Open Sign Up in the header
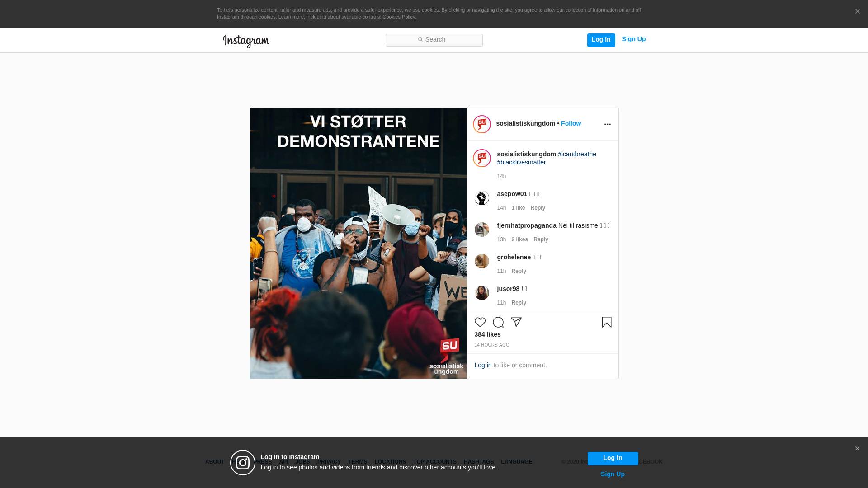 pos(633,39)
